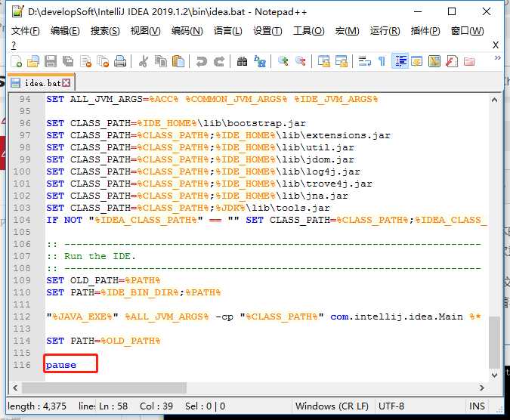The image size is (510, 420).
Task: Open the 运行(R) menu
Action: 385,31
